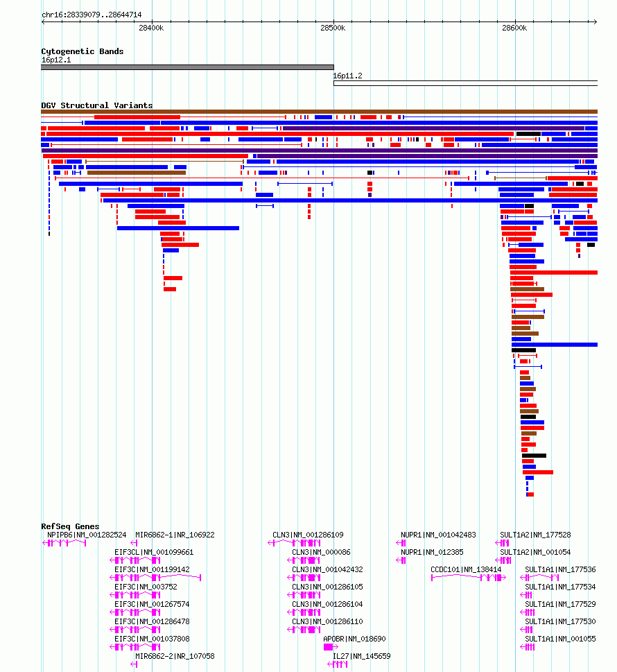Viewport: 617px width, 672px height.
Task: Click the MIR6862-2|NR_107058 gene label
Action: coord(175,656)
